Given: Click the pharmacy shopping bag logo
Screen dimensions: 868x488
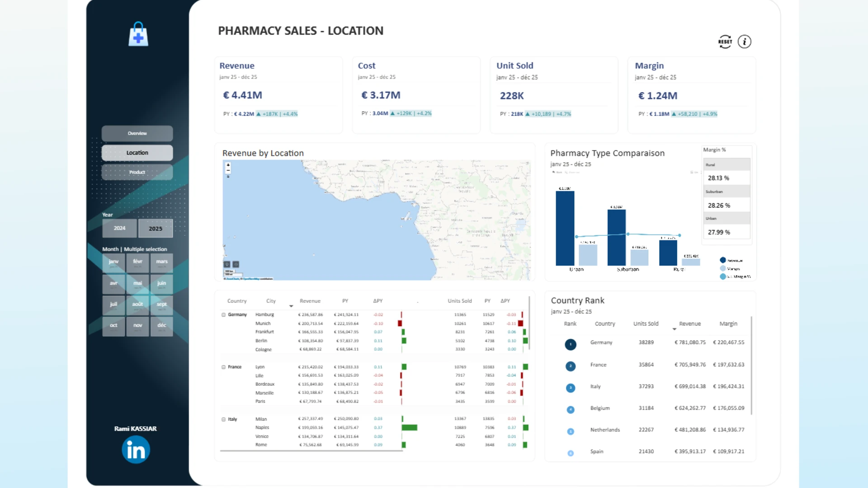Looking at the screenshot, I should pyautogui.click(x=138, y=34).
